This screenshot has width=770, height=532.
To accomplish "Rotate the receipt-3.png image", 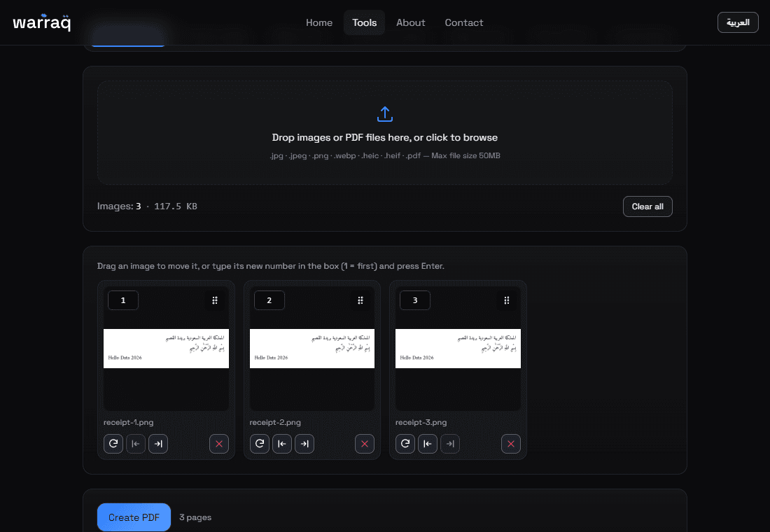I will [x=405, y=444].
